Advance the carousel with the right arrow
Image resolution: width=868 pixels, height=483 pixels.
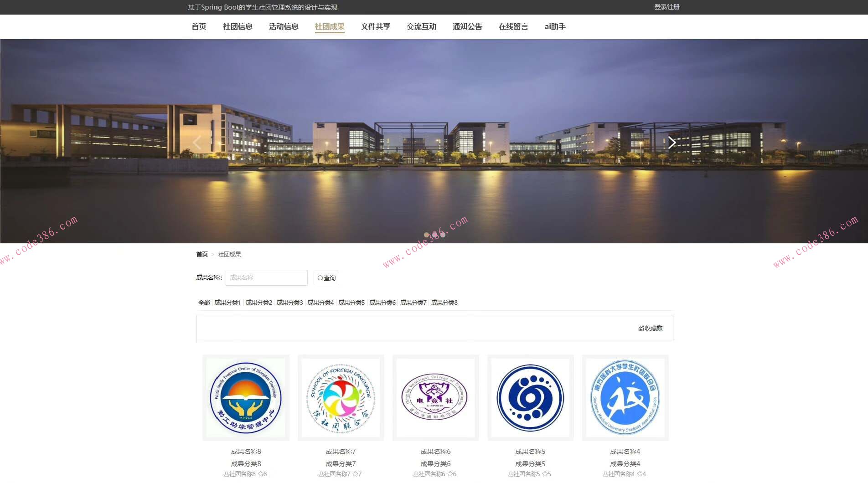pos(672,142)
